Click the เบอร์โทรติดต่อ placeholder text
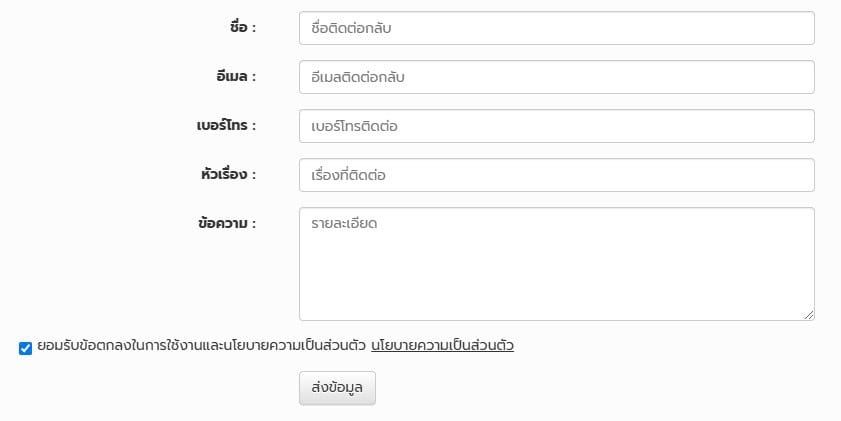 point(355,126)
